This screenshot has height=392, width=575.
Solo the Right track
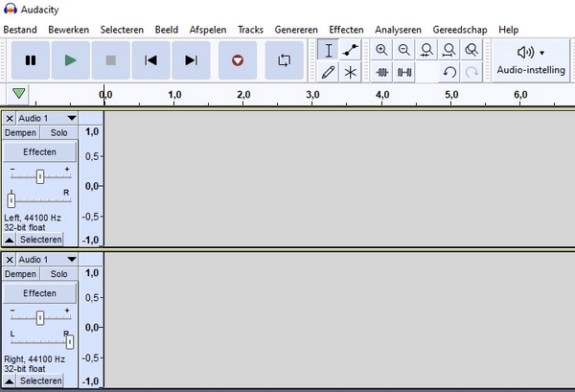58,274
